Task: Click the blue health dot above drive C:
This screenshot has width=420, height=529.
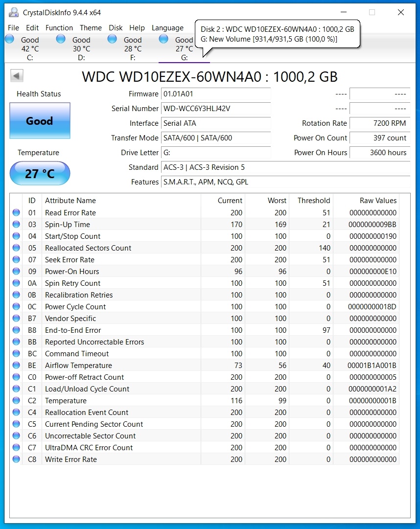Action: click(9, 38)
